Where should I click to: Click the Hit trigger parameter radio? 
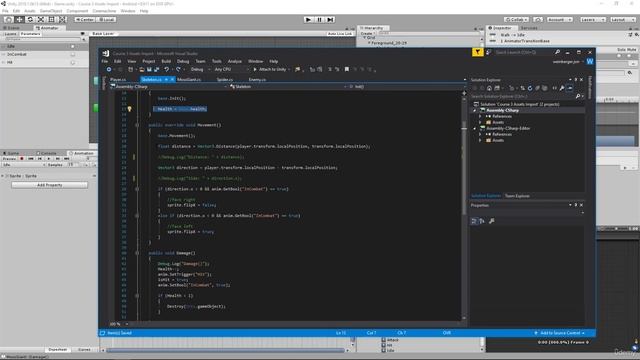click(x=73, y=62)
